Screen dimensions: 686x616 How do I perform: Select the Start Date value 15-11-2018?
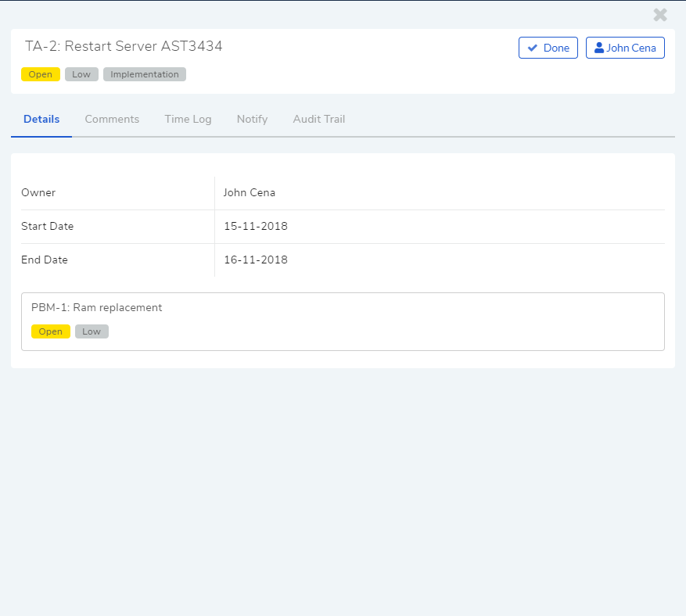[x=256, y=226]
